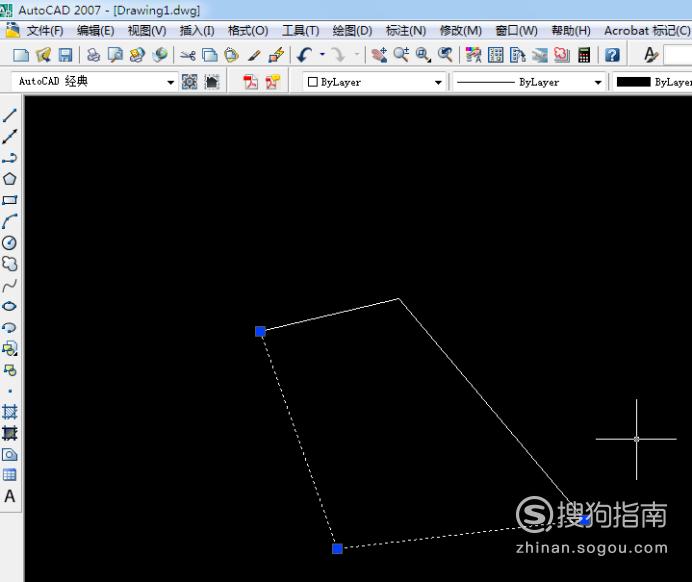Screen dimensions: 692x582
Task: Open the Properties palette icon
Action: 473,55
